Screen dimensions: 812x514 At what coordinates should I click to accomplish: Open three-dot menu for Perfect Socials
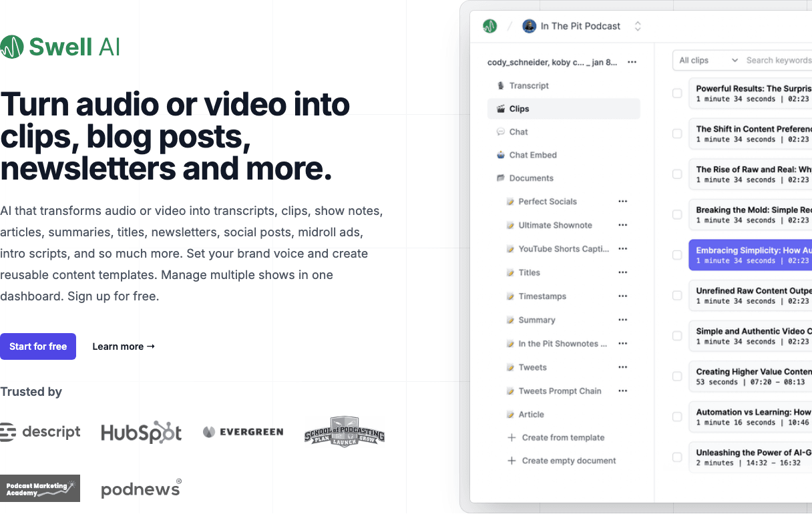[622, 201]
